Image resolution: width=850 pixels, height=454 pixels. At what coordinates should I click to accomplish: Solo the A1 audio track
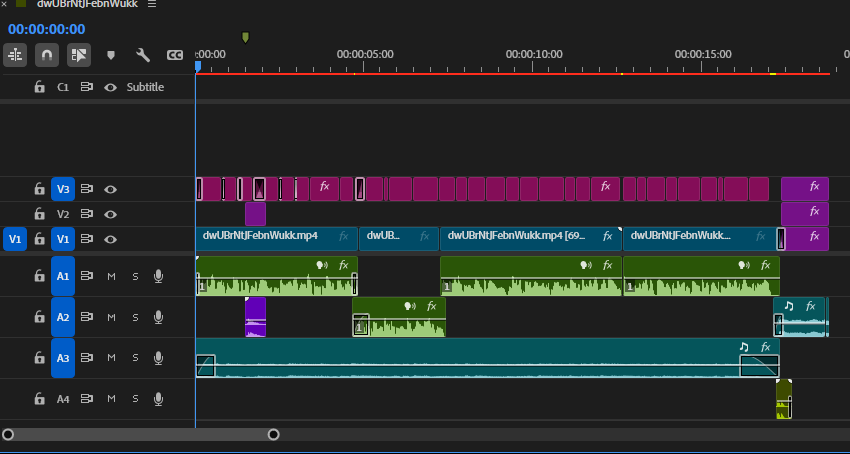click(x=135, y=277)
